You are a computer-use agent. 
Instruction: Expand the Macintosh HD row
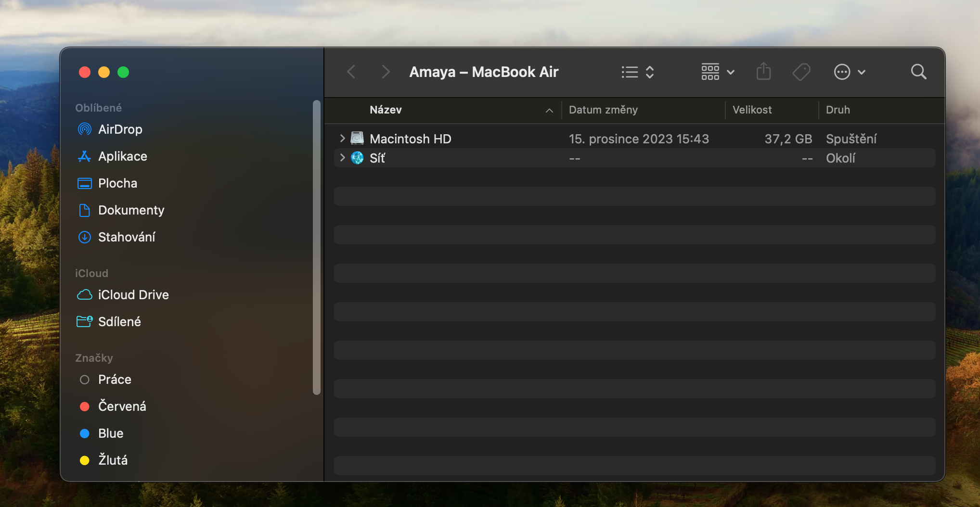pyautogui.click(x=342, y=139)
